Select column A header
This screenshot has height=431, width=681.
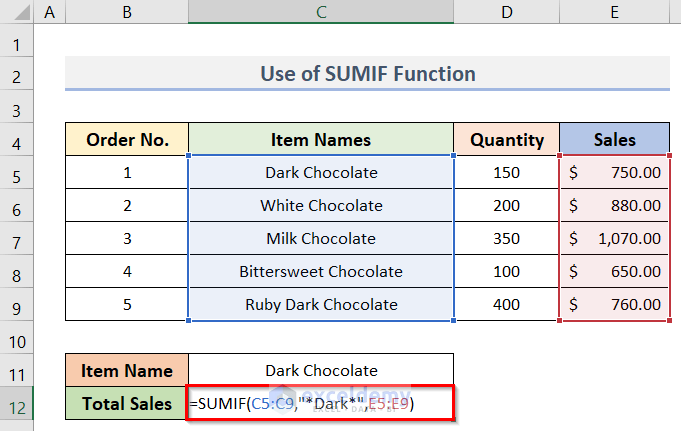point(50,13)
